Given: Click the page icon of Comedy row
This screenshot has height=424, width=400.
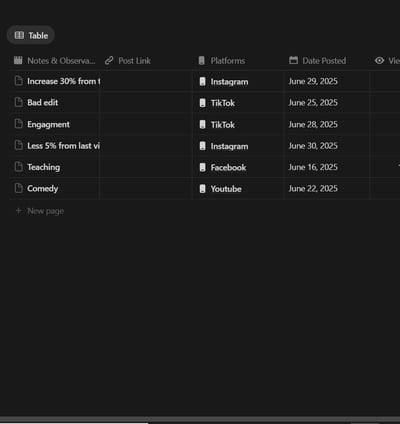Looking at the screenshot, I should [19, 188].
